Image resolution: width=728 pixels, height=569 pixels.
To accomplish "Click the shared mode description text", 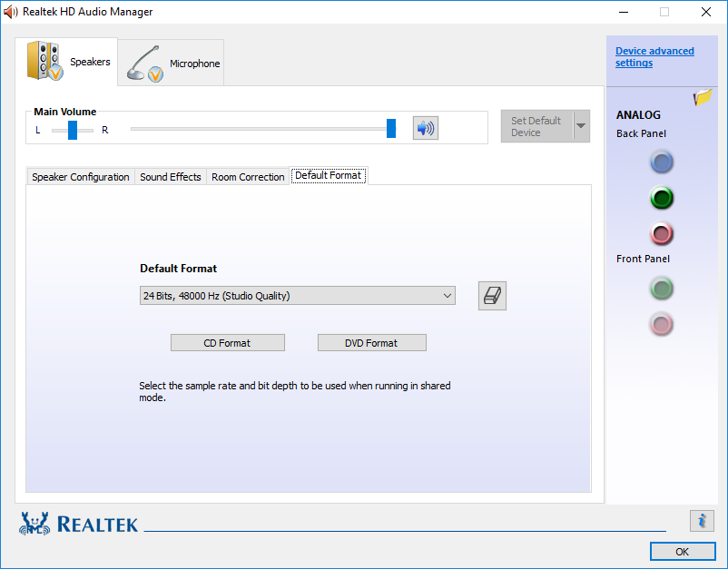I will (x=295, y=391).
